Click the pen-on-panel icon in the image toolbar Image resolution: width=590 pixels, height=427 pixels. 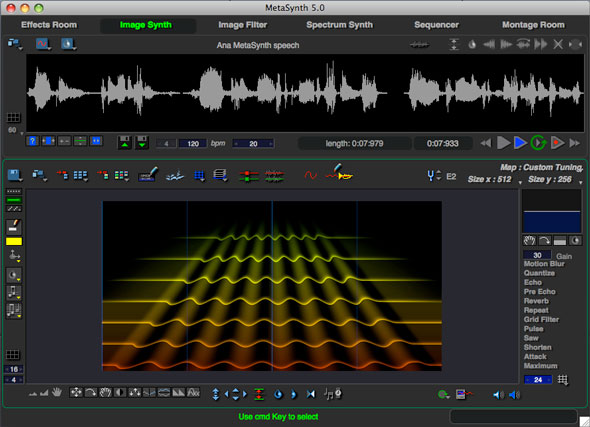(148, 174)
